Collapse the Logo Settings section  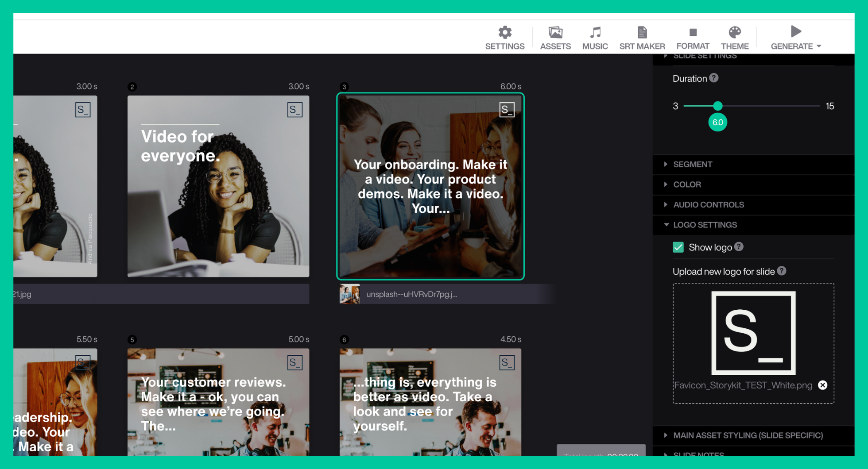coord(705,225)
